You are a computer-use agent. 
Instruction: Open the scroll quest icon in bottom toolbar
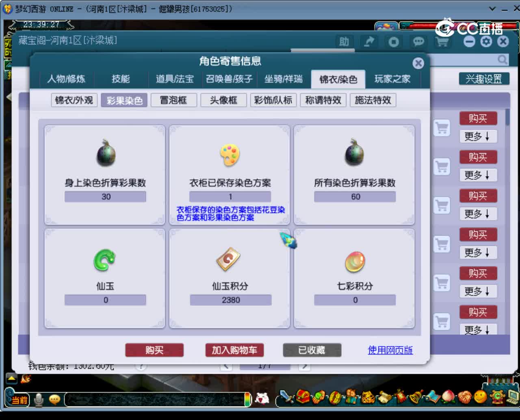[x=384, y=397]
